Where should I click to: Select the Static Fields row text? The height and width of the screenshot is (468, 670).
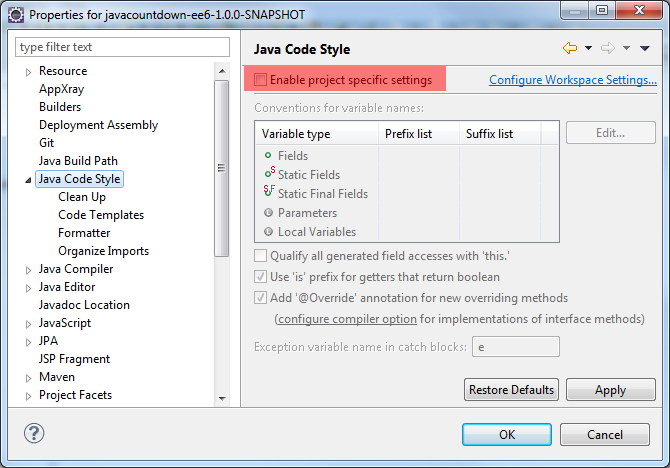point(309,174)
